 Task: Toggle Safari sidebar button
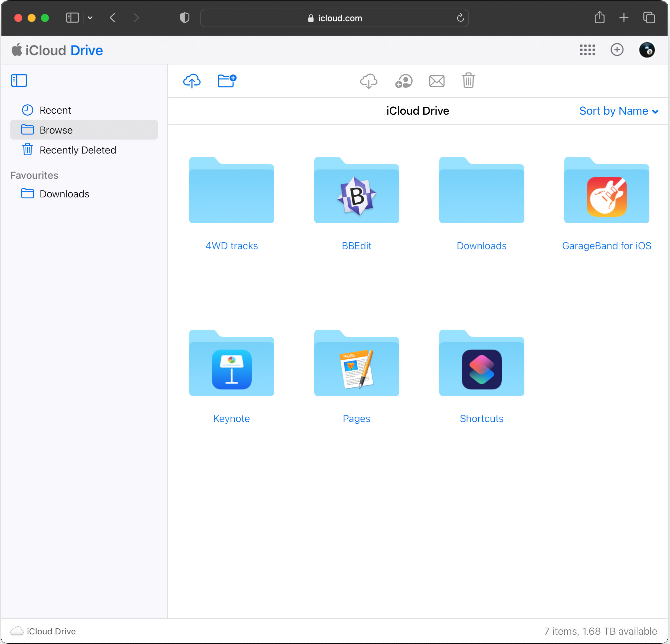[72, 18]
